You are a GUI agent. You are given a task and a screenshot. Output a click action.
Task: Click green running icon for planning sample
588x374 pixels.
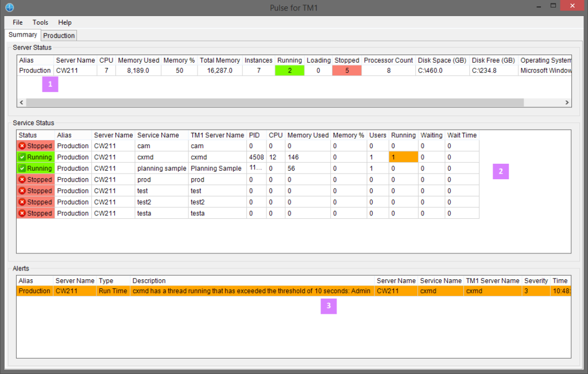point(22,168)
